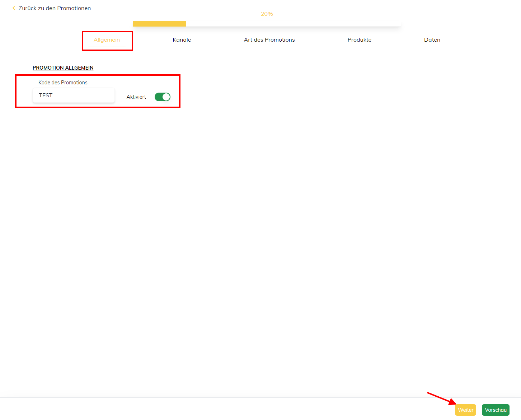
Task: Click the back chevron arrow icon
Action: pyautogui.click(x=14, y=8)
